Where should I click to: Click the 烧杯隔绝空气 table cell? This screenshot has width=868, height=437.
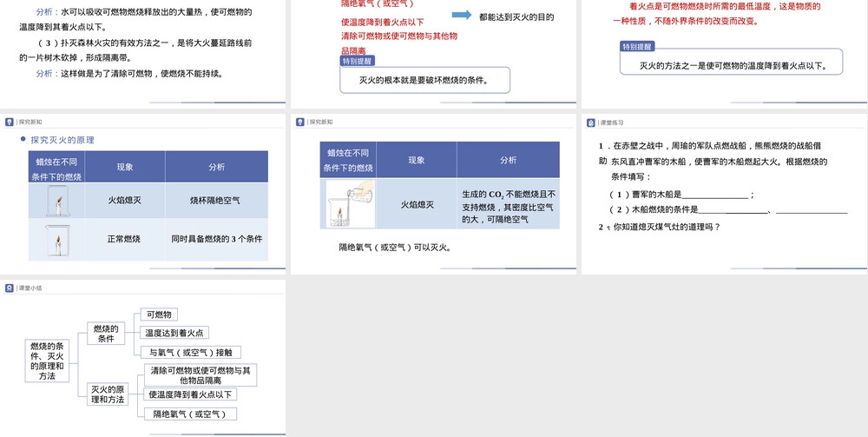(216, 201)
